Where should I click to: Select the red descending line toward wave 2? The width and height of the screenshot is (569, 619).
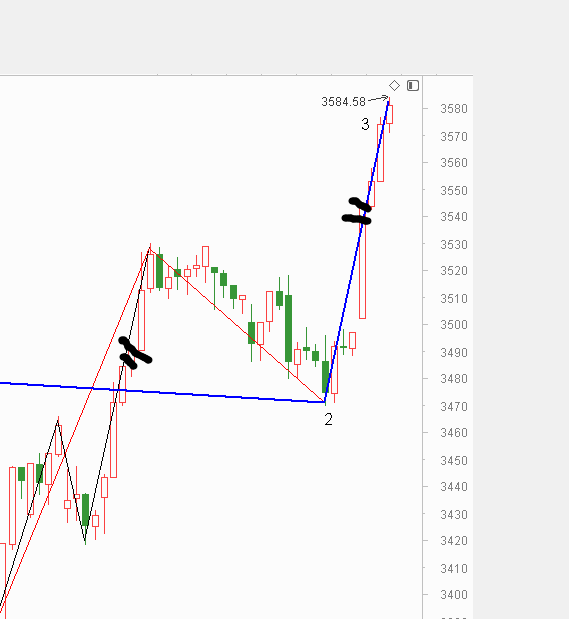pos(237,325)
